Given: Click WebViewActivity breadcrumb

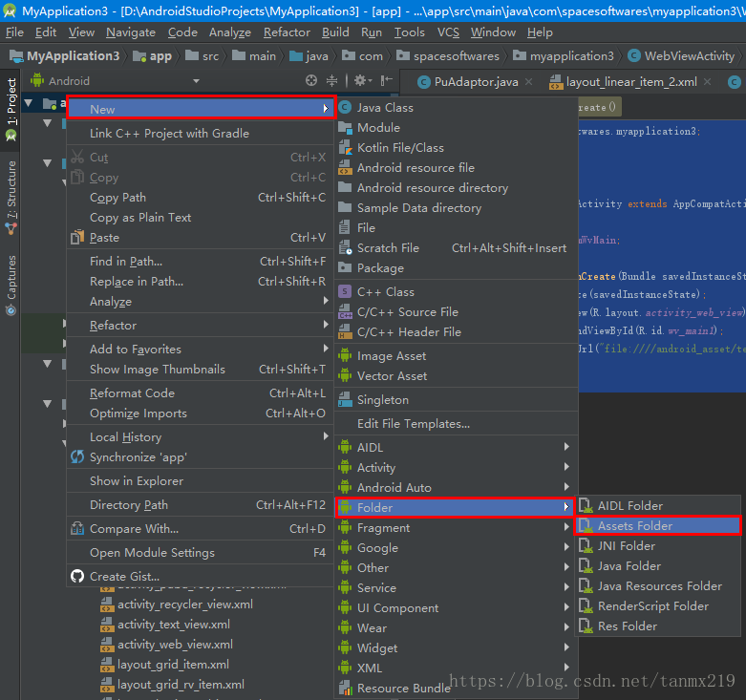Looking at the screenshot, I should pyautogui.click(x=681, y=56).
